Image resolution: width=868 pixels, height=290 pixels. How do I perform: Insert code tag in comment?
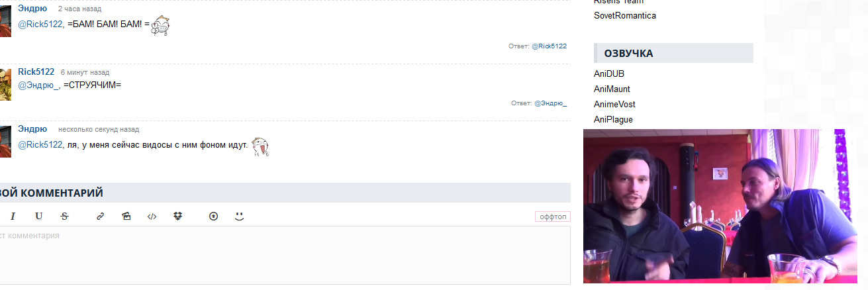(152, 216)
